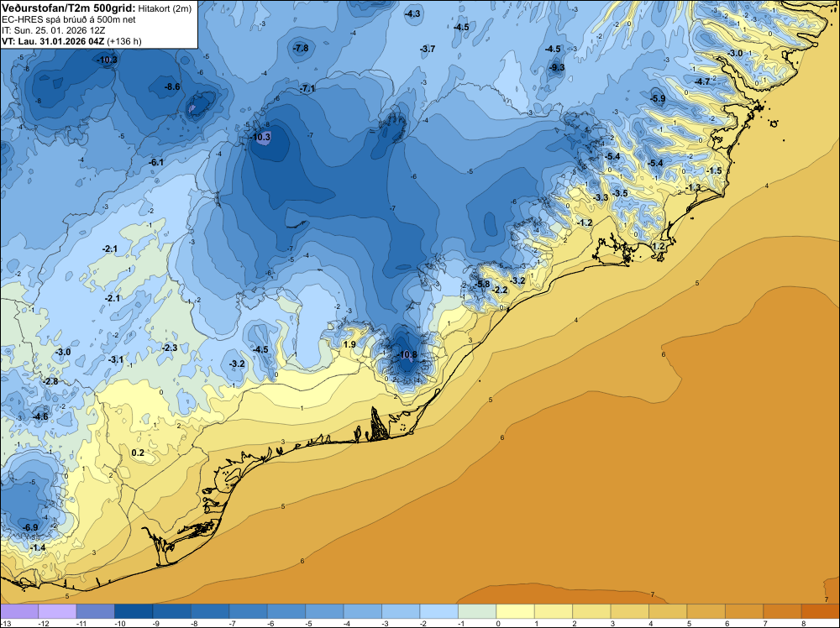Pick the legend swatch between -8 and -7
Viewport: 840px width, 628px height.
point(210,611)
